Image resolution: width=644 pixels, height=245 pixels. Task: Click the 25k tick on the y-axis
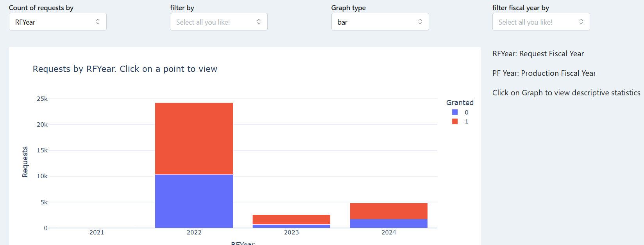42,99
